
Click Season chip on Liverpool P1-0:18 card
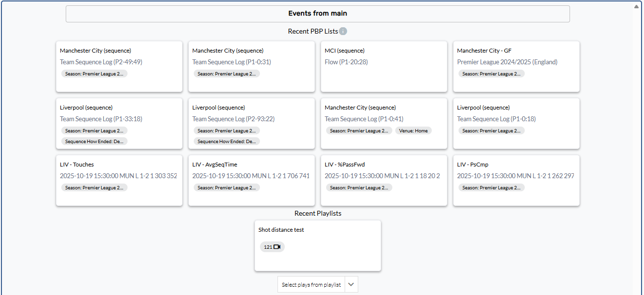pyautogui.click(x=492, y=130)
